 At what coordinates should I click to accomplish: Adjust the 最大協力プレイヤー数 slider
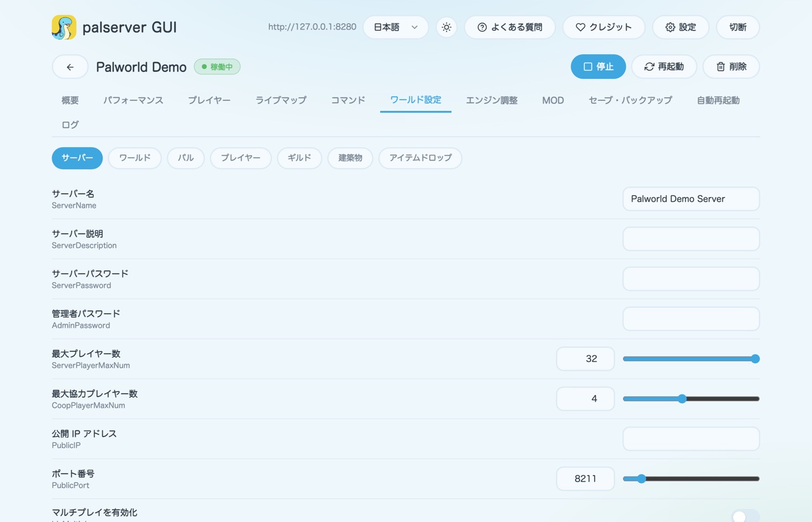click(x=691, y=399)
